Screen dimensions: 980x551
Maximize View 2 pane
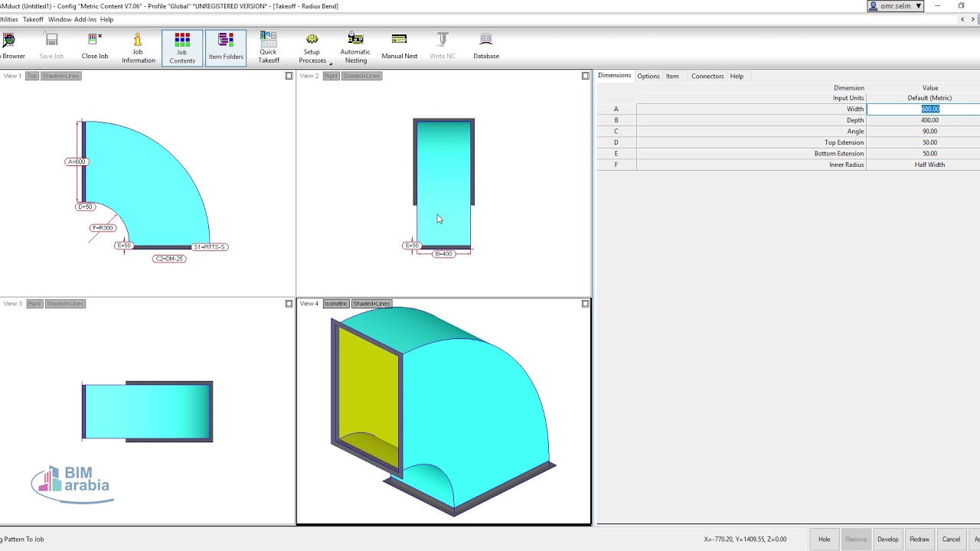point(586,76)
